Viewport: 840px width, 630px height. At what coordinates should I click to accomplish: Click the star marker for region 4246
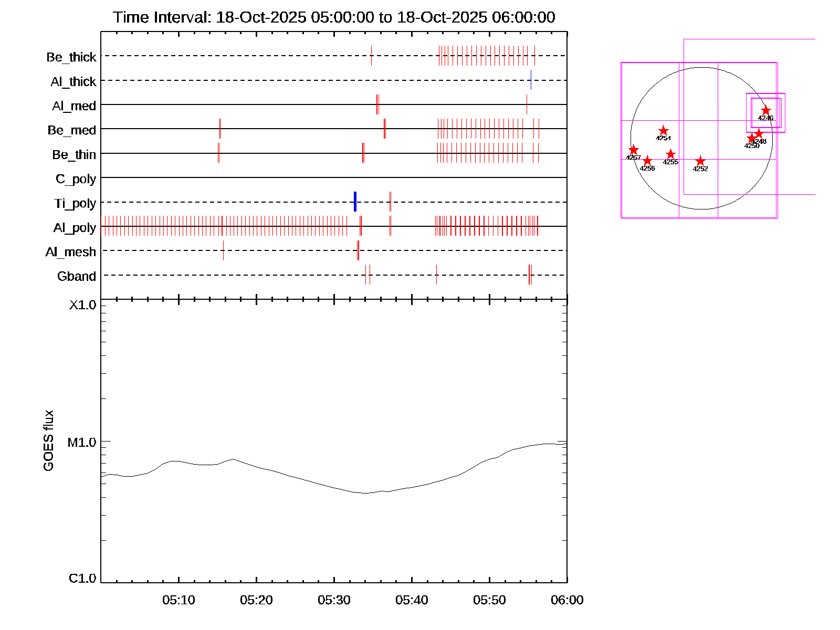[x=765, y=111]
